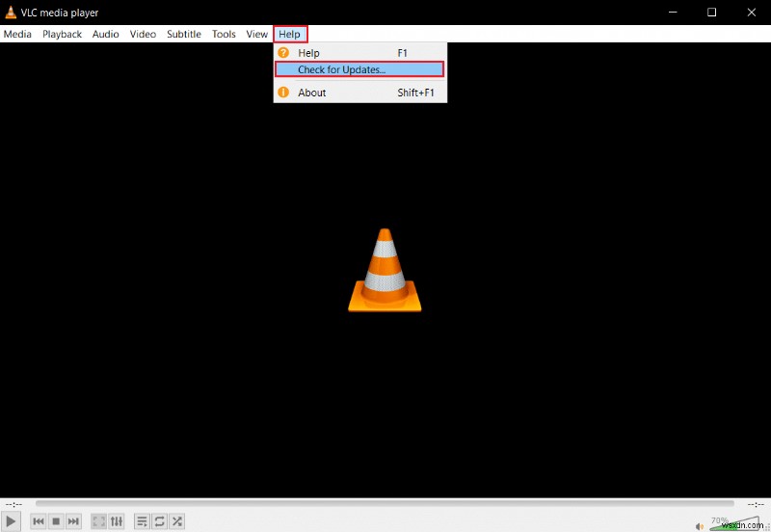Toggle random shuffle playback icon

pyautogui.click(x=177, y=521)
